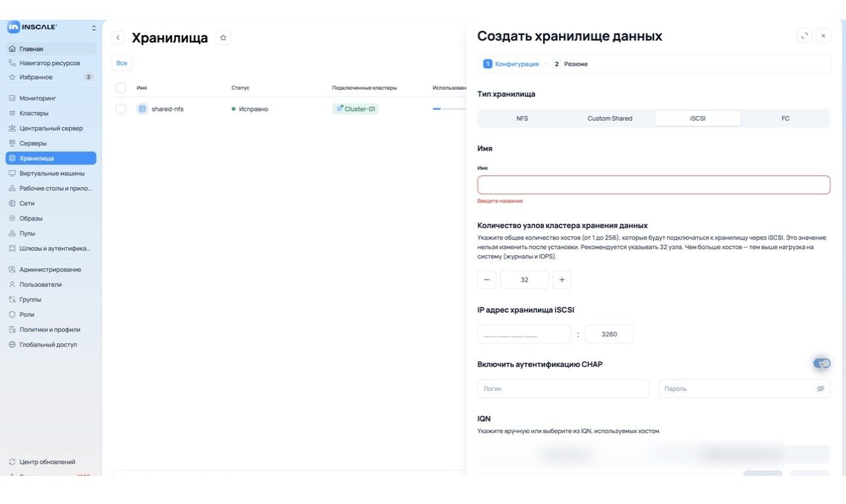Open the shared-nfs storage entry
The image size is (846, 504).
pos(167,109)
